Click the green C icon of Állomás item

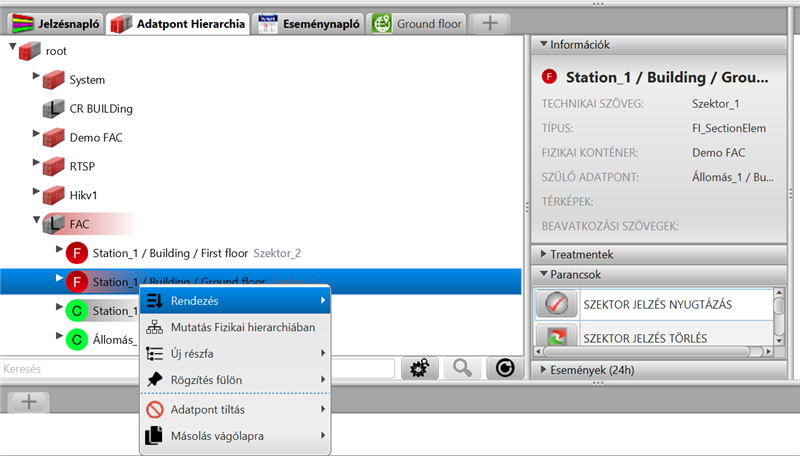pos(77,341)
